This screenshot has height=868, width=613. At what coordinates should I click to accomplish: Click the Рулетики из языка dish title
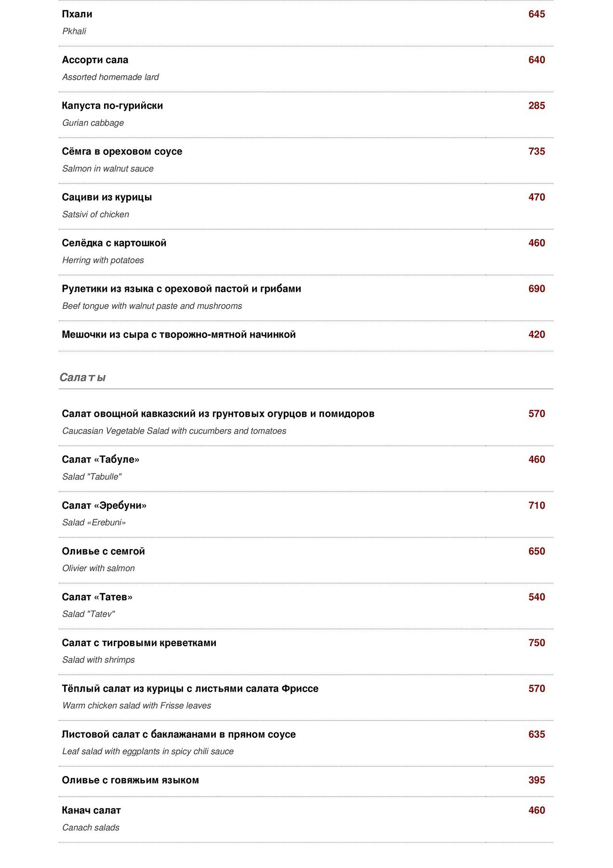182,289
